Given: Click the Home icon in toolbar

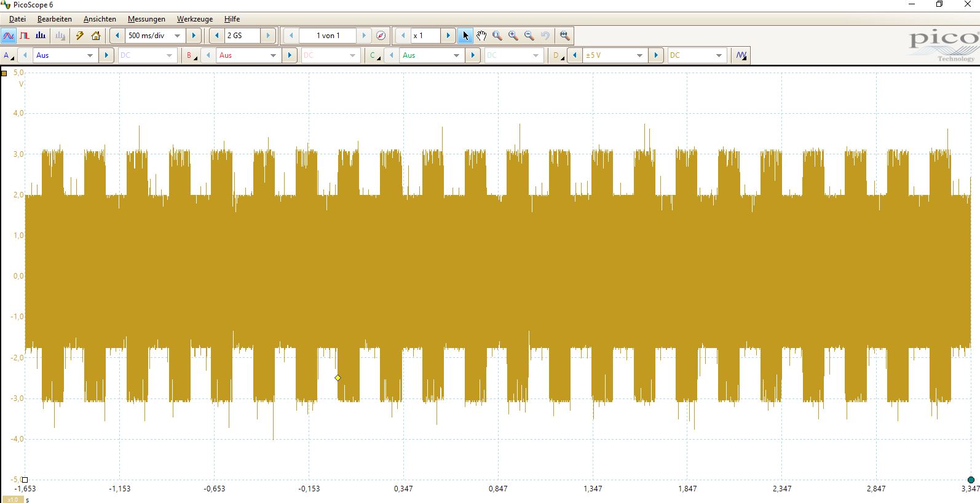Looking at the screenshot, I should pyautogui.click(x=95, y=36).
